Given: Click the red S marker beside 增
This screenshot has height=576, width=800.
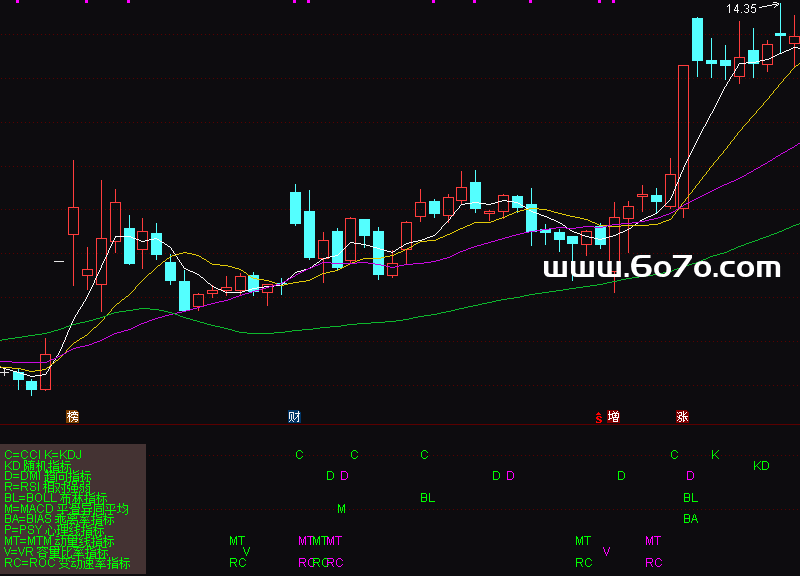Looking at the screenshot, I should [599, 418].
